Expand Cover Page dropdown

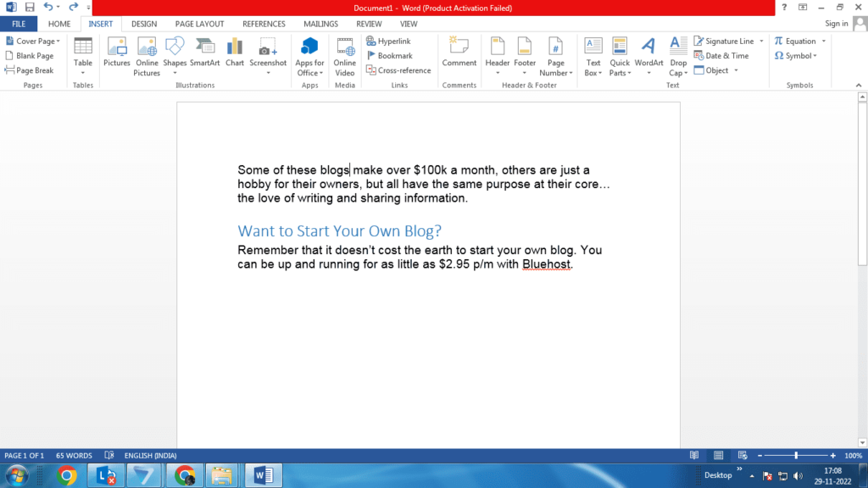[x=33, y=41]
